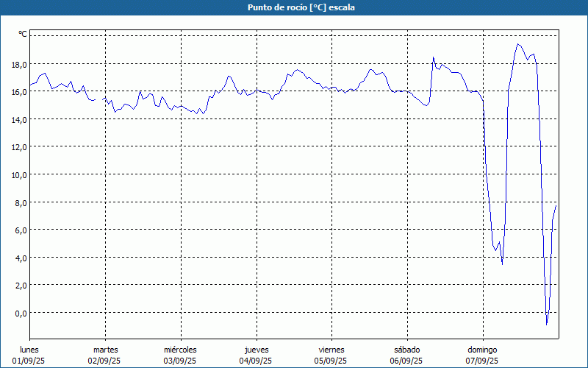Select the 4,0 y-axis label
This screenshot has height=368, width=588.
pyautogui.click(x=21, y=258)
